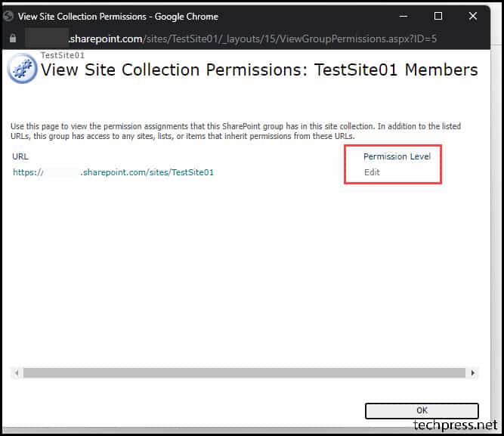Image resolution: width=504 pixels, height=436 pixels.
Task: Open the TestSite01 site URL link
Action: [x=113, y=172]
